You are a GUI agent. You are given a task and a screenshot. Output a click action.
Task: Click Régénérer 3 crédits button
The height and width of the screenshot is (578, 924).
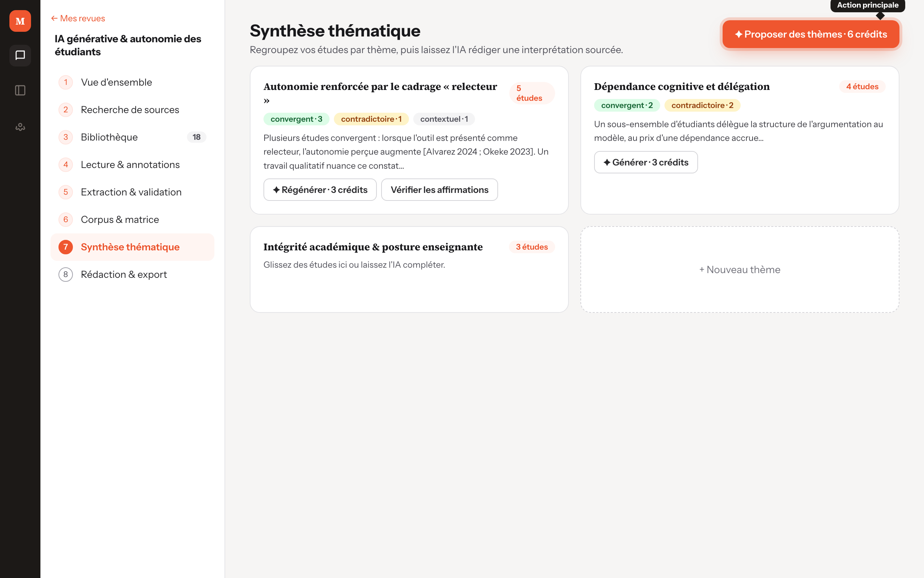320,190
